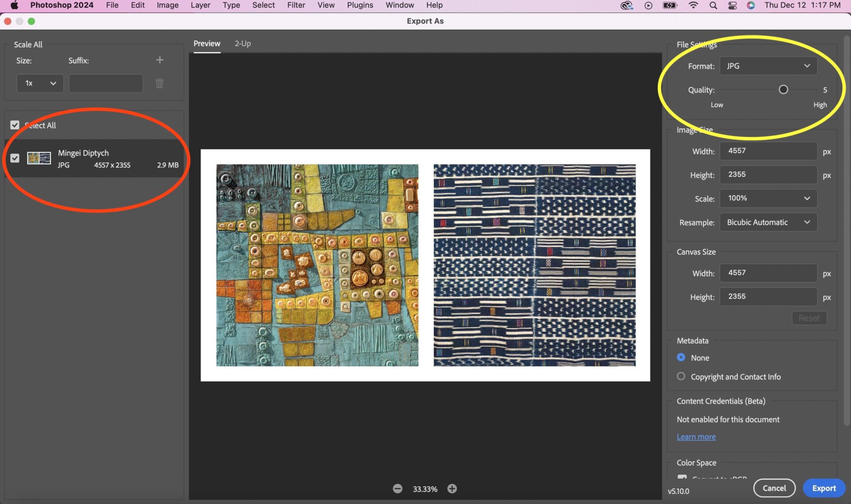
Task: Expand the Scale 100% dropdown
Action: click(x=768, y=198)
